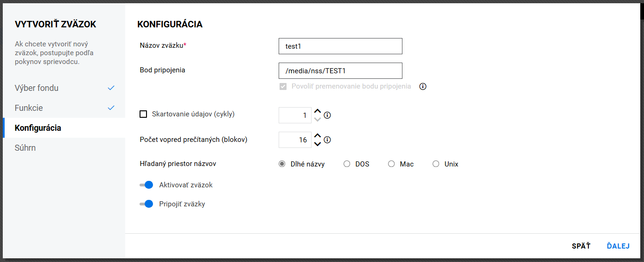Image resolution: width=644 pixels, height=262 pixels.
Task: Open the Súhrn wizard step
Action: click(x=26, y=148)
